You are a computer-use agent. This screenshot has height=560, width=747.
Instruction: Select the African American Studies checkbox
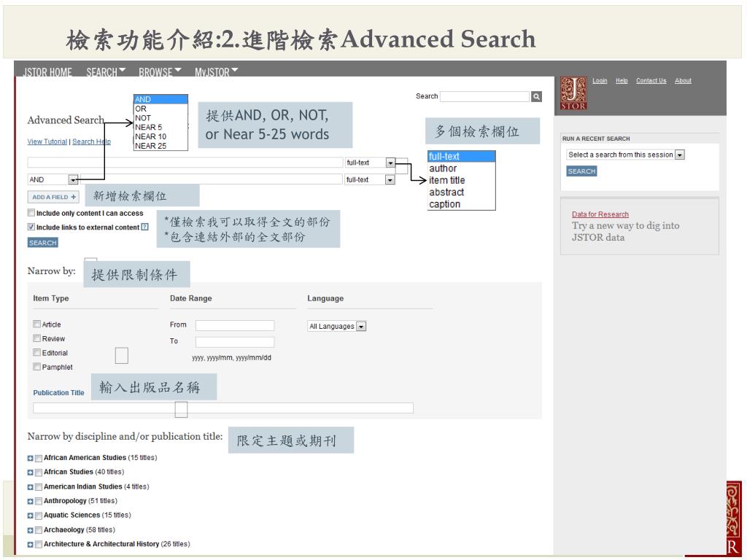[39, 458]
